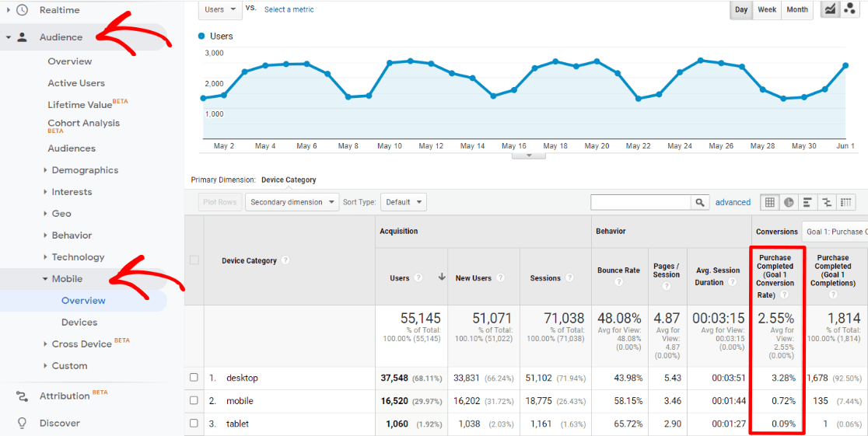The width and height of the screenshot is (868, 436).
Task: Click the table search input field
Action: pyautogui.click(x=640, y=203)
